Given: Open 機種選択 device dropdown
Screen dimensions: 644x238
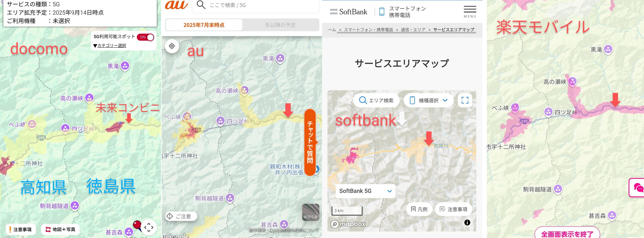Looking at the screenshot, I should click(x=428, y=100).
